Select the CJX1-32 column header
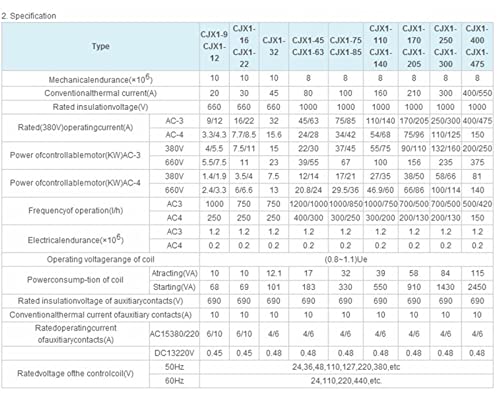The image size is (500, 400). click(274, 46)
